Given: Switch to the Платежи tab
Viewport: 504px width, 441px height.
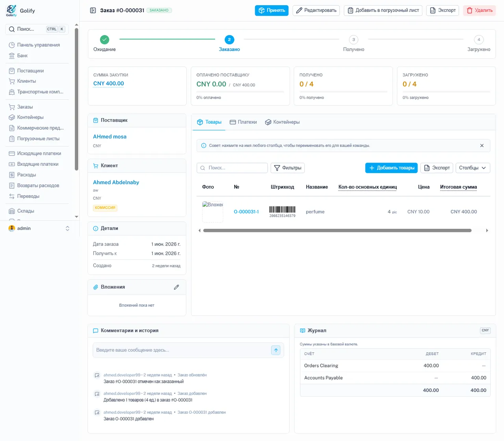Looking at the screenshot, I should (243, 122).
